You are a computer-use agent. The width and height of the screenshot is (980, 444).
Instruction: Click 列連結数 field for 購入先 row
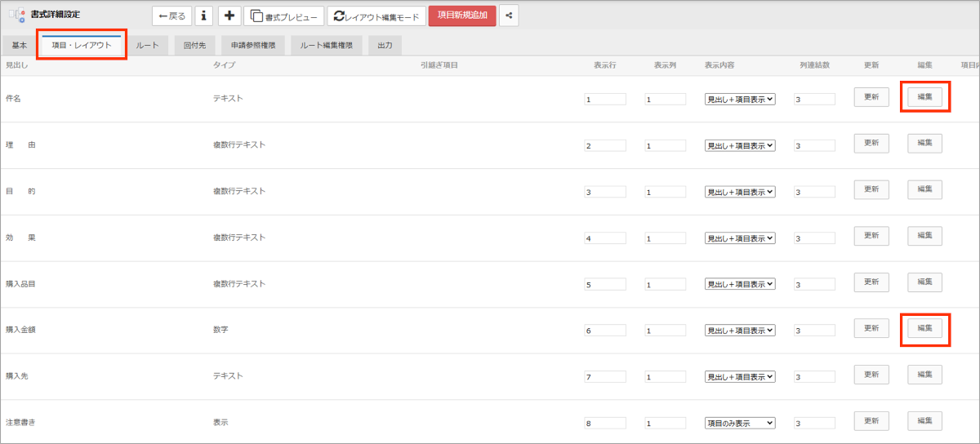click(x=814, y=377)
